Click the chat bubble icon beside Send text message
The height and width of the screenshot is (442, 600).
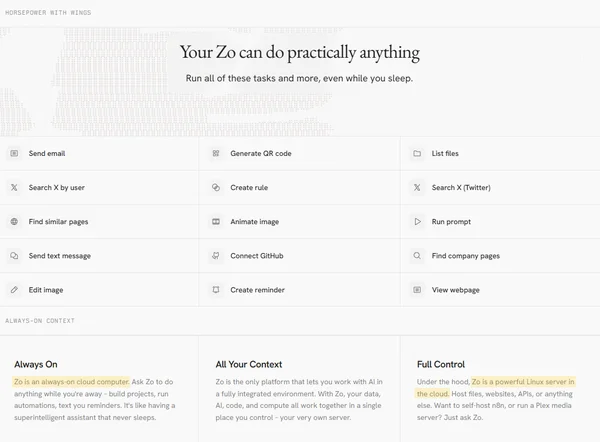pyautogui.click(x=14, y=255)
